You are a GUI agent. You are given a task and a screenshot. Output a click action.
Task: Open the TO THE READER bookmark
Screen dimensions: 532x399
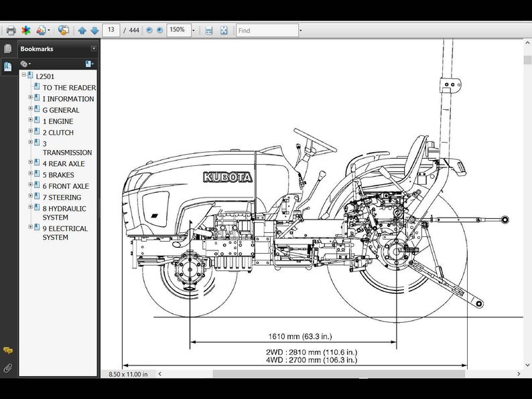click(69, 88)
